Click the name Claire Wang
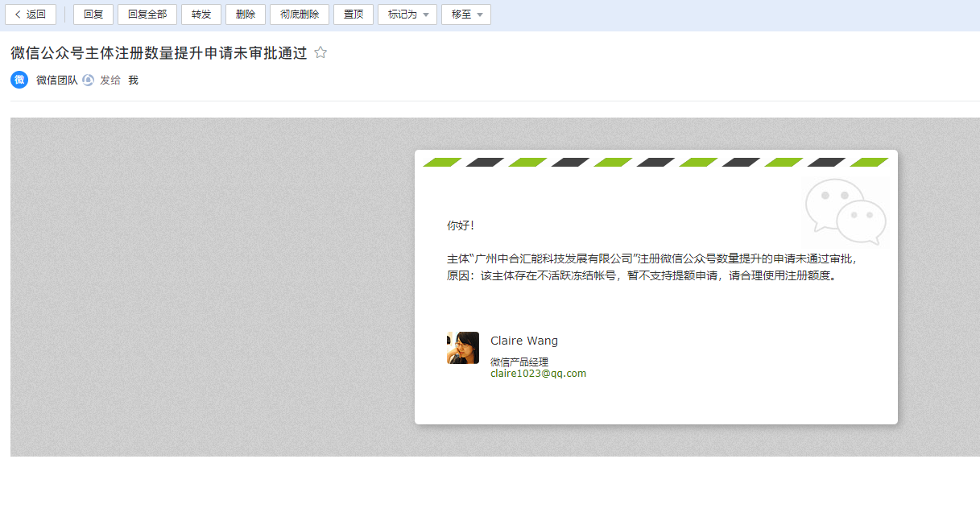Image resolution: width=980 pixels, height=521 pixels. click(524, 341)
